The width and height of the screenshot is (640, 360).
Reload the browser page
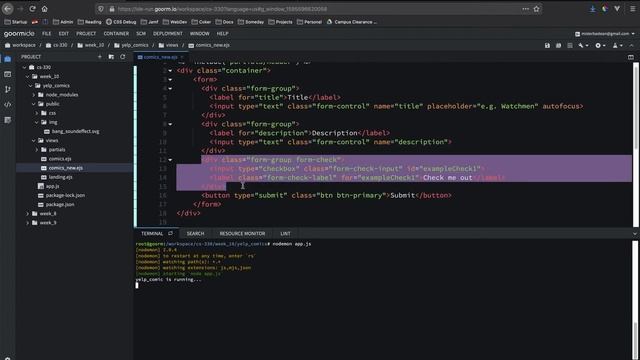[32, 9]
